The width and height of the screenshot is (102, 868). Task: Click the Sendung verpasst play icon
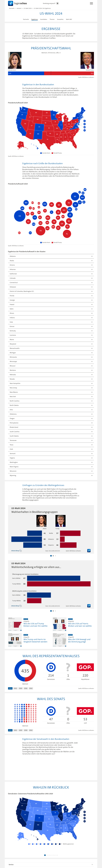coord(58,3)
